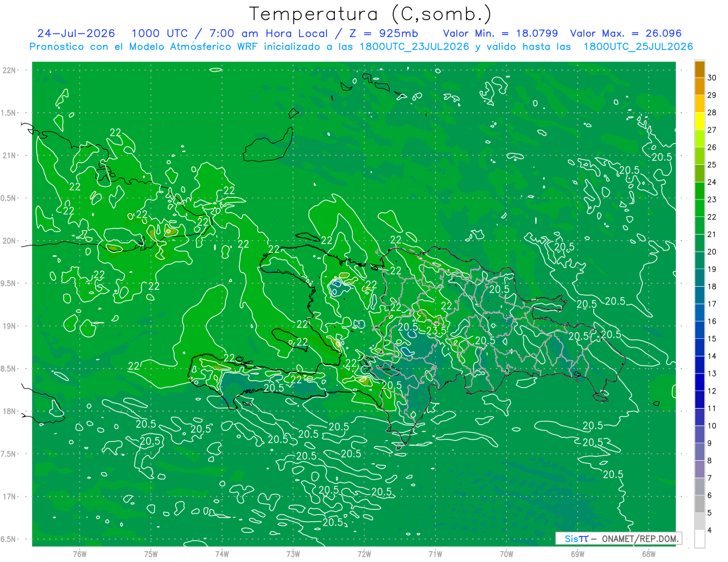Click the "12" label on the color scale
728x562 pixels.
coord(712,391)
